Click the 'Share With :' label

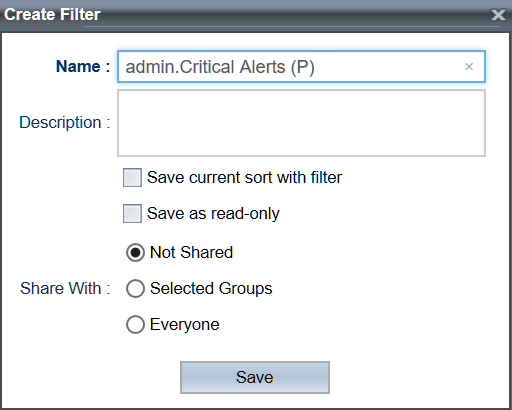click(x=65, y=288)
